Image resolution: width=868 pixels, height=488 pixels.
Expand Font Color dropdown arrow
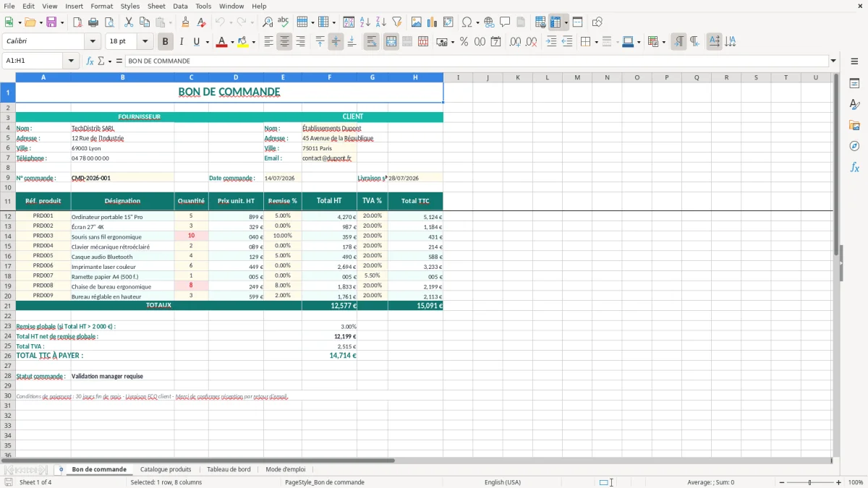click(231, 42)
